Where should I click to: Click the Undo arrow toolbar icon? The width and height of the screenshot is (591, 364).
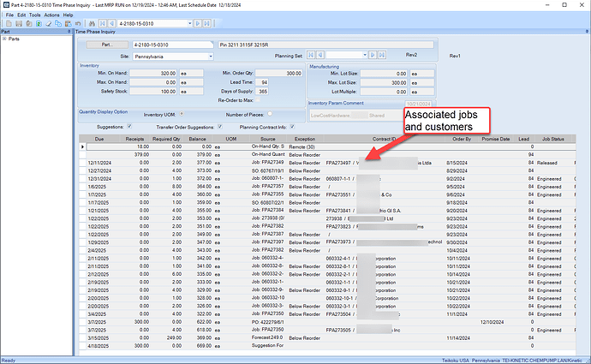tap(78, 23)
